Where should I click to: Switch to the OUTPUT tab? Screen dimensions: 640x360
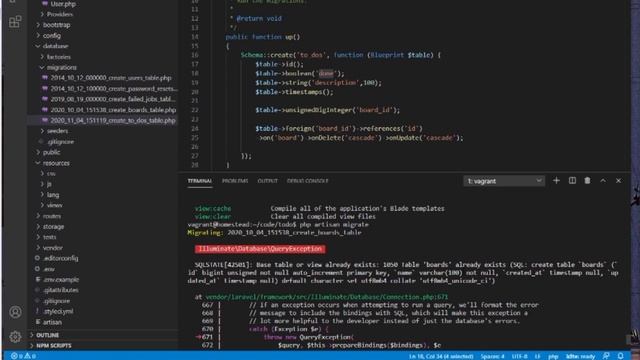(267, 181)
